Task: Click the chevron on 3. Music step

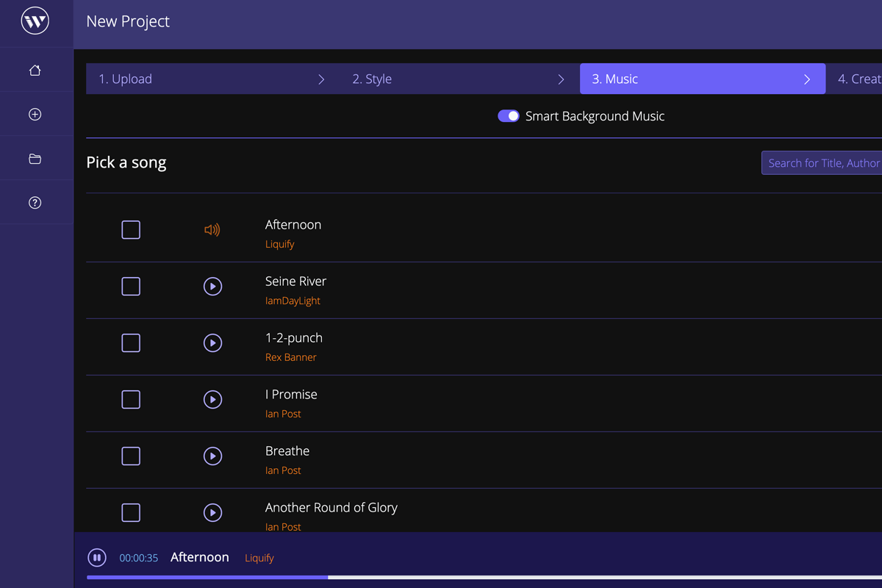Action: (x=807, y=79)
